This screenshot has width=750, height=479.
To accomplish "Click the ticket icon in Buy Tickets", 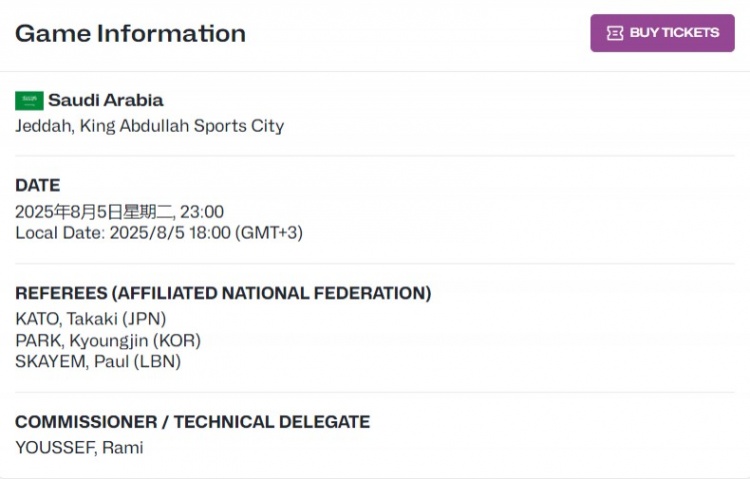I will click(x=615, y=33).
